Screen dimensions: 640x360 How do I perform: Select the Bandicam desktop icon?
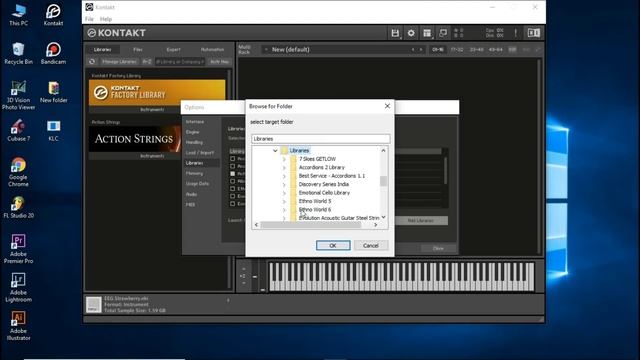(53, 53)
